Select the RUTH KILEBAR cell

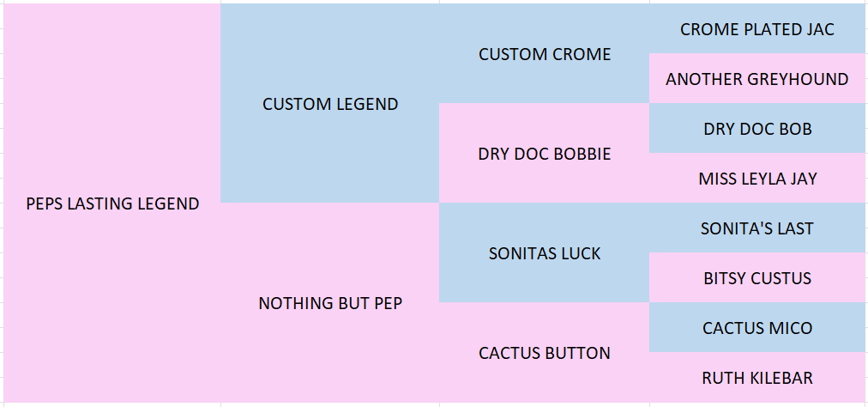758,378
